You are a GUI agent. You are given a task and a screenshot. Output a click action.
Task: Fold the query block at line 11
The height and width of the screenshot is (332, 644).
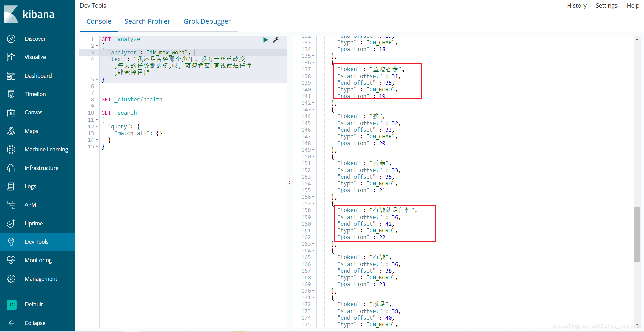coord(96,120)
